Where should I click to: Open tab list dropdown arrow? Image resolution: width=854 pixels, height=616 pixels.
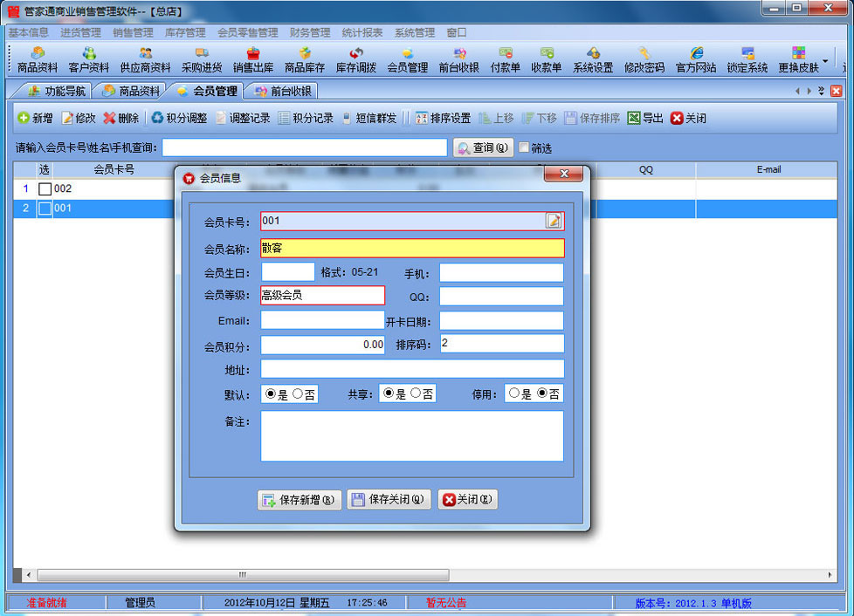click(821, 91)
